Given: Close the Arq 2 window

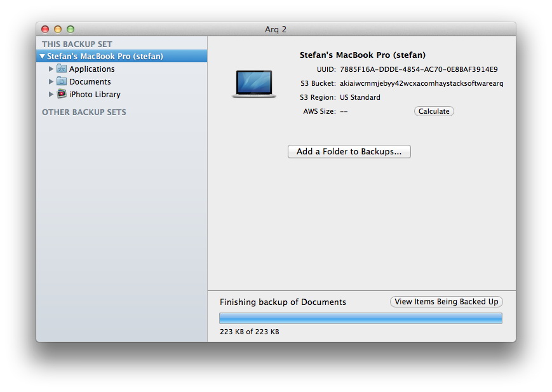Looking at the screenshot, I should pos(45,29).
